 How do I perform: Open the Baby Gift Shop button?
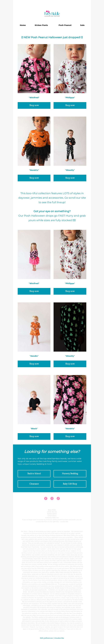[x=70, y=484]
